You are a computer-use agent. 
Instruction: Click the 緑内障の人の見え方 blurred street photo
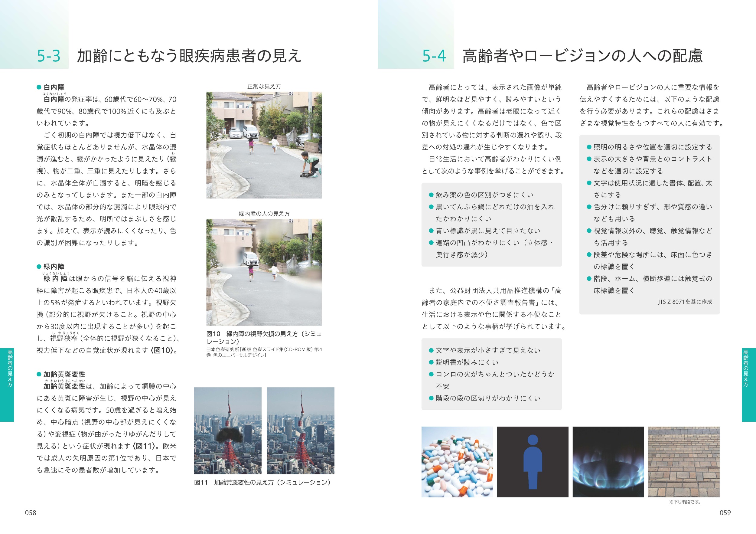[264, 272]
